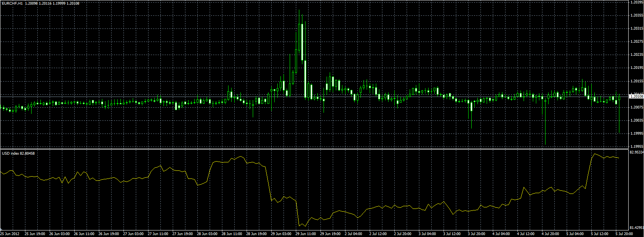Image resolution: width=644 pixels, height=237 pixels.
Task: Click the '29 Jun 03:00' time axis label
Action: coord(281,234)
